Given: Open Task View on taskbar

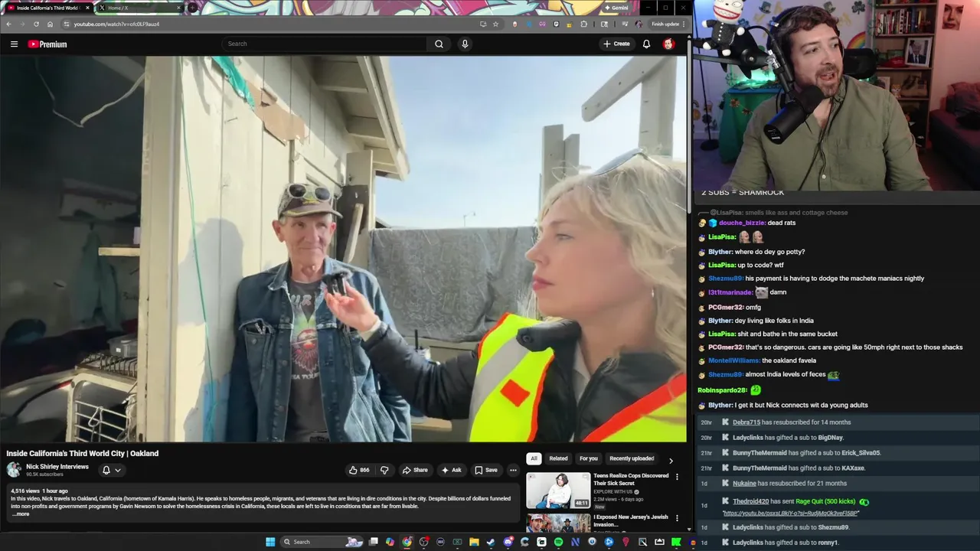Looking at the screenshot, I should click(x=373, y=542).
